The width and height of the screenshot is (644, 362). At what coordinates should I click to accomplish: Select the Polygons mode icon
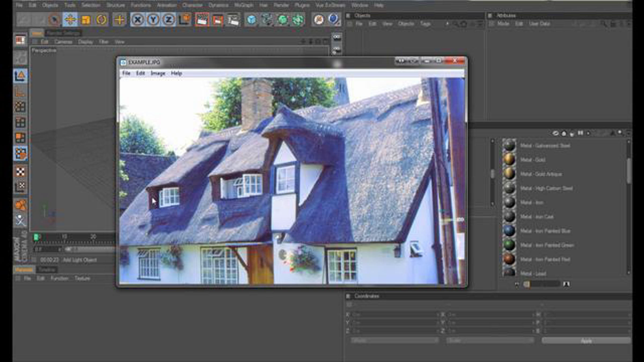[20, 138]
